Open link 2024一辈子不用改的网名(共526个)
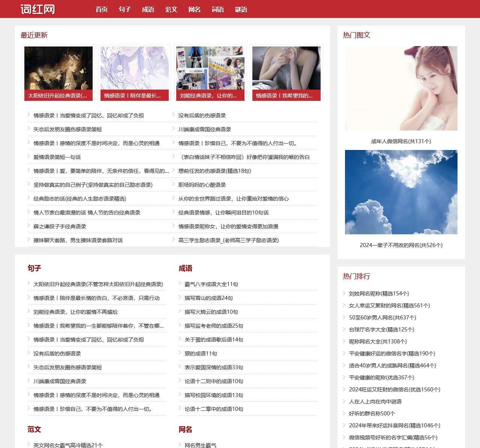 [401, 245]
